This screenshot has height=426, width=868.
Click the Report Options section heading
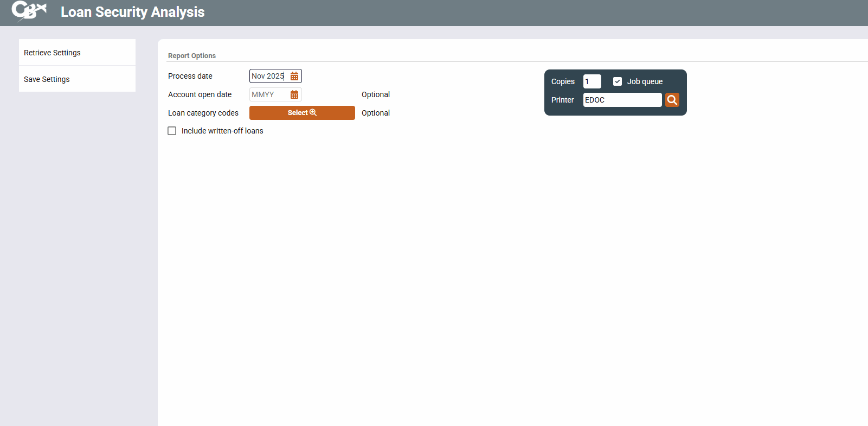[x=192, y=56]
